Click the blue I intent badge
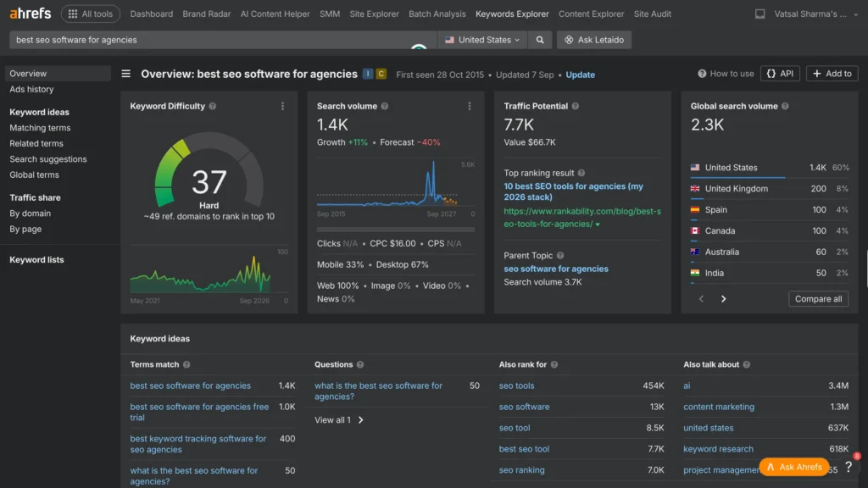Screen dimensions: 868x488 tap(368, 74)
